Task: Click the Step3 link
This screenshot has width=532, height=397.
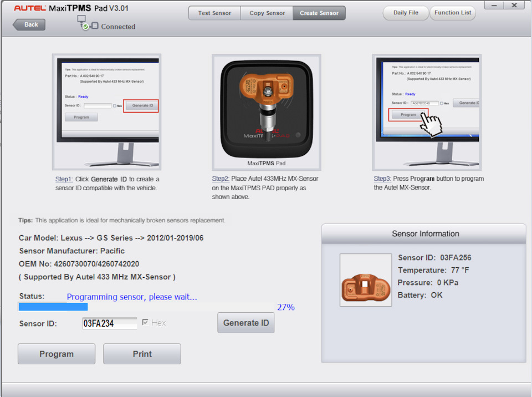Action: [382, 179]
